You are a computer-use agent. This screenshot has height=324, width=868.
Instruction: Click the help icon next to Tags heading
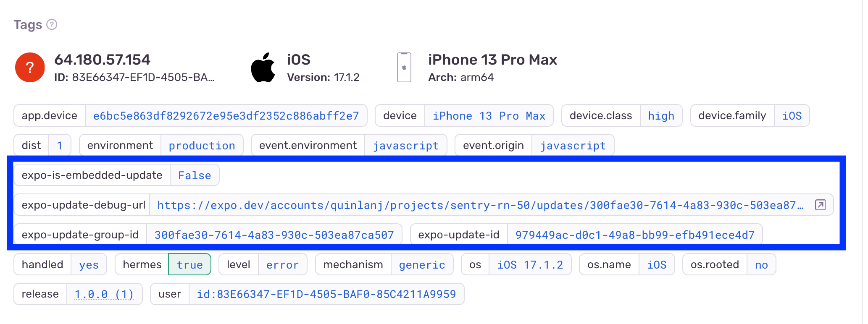coord(51,25)
